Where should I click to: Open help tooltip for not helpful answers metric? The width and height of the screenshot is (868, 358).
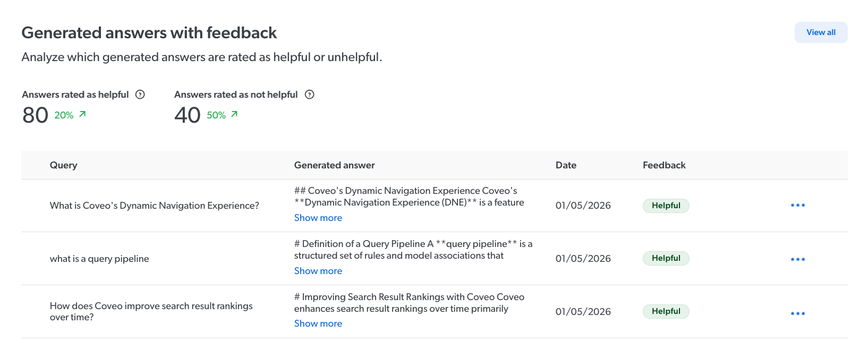(310, 94)
